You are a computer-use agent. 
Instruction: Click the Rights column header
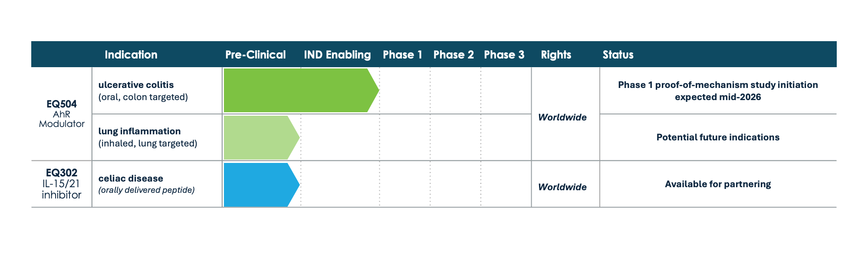pyautogui.click(x=556, y=55)
